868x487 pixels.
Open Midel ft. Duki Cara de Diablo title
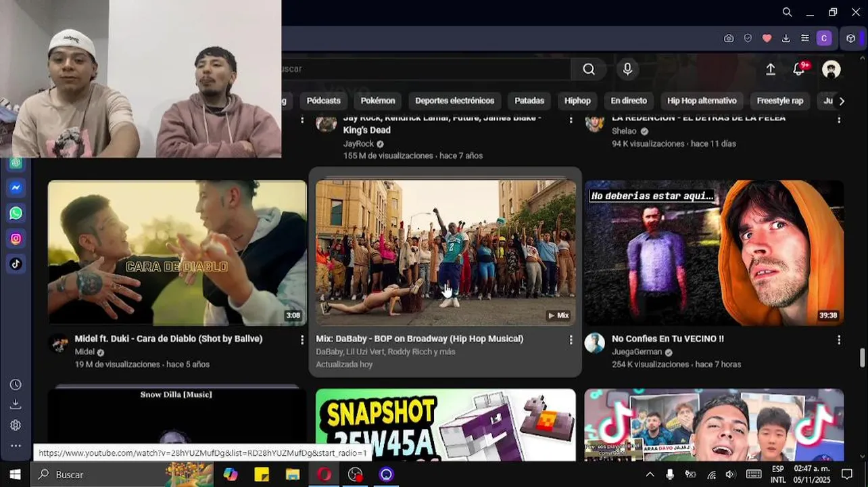click(x=168, y=338)
